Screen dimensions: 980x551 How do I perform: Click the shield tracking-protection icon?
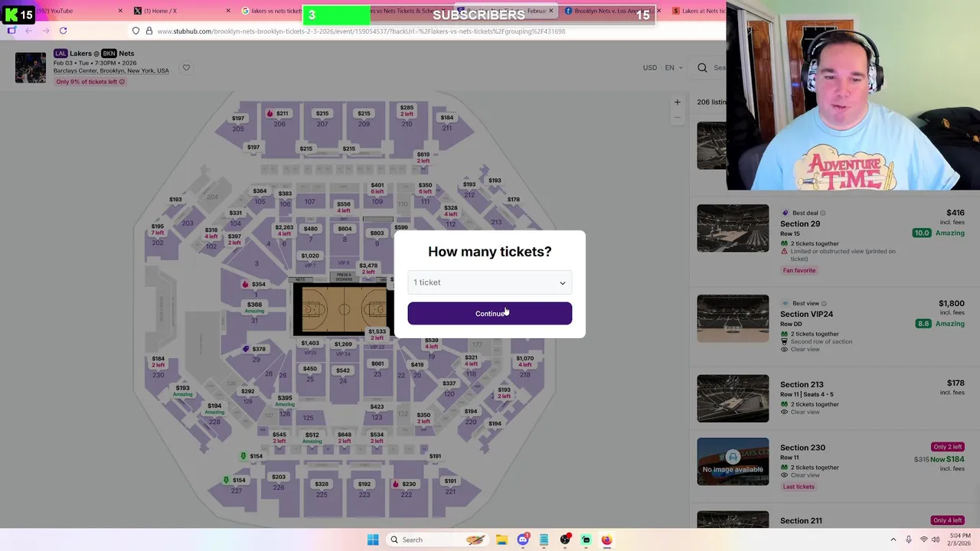point(136,31)
